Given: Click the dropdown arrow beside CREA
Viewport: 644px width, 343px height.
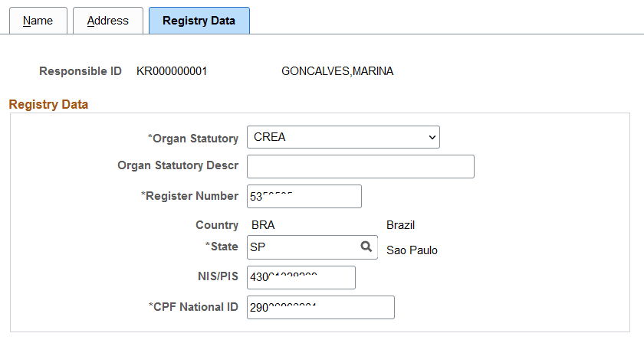Looking at the screenshot, I should (x=432, y=138).
